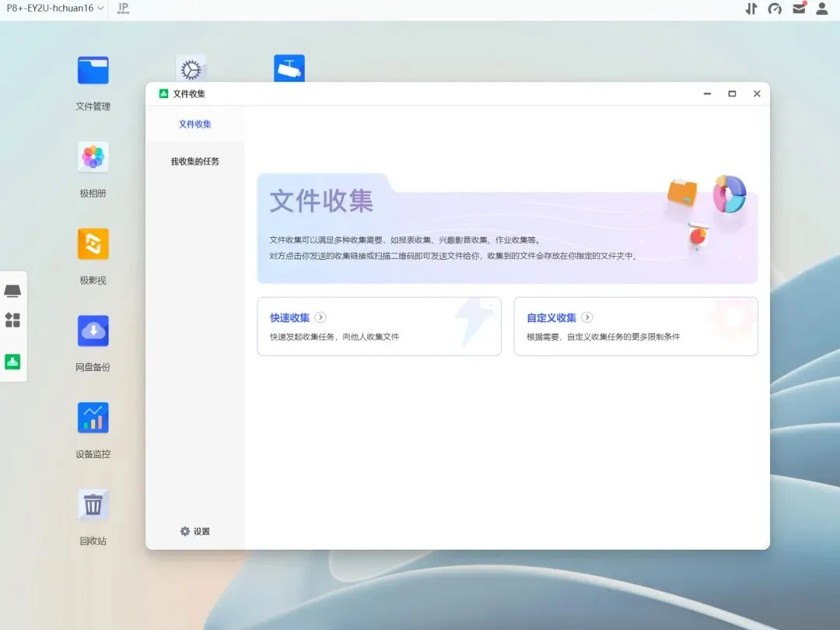Screen dimensions: 840x630
Task: Open the mail notifications icon in top bar
Action: click(799, 8)
